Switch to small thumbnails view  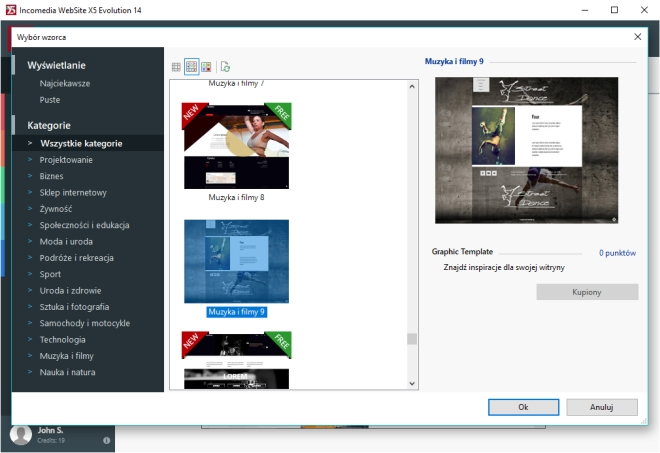177,67
